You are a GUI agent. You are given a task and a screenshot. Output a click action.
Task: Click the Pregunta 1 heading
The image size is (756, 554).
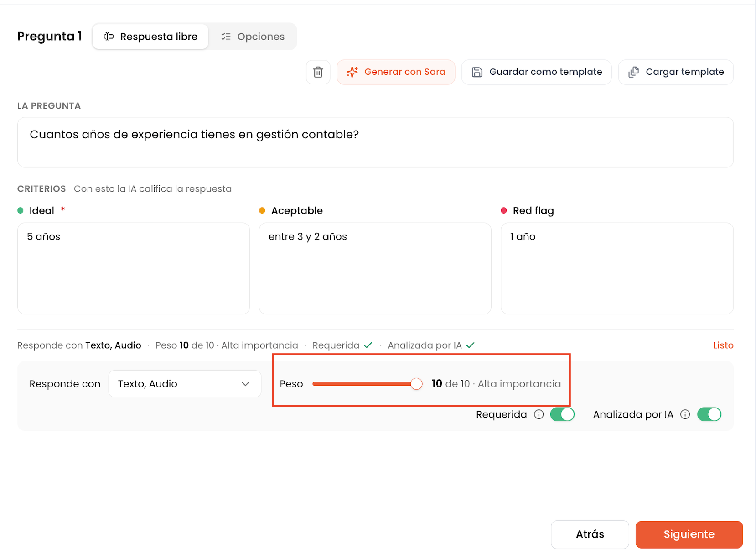tap(50, 37)
